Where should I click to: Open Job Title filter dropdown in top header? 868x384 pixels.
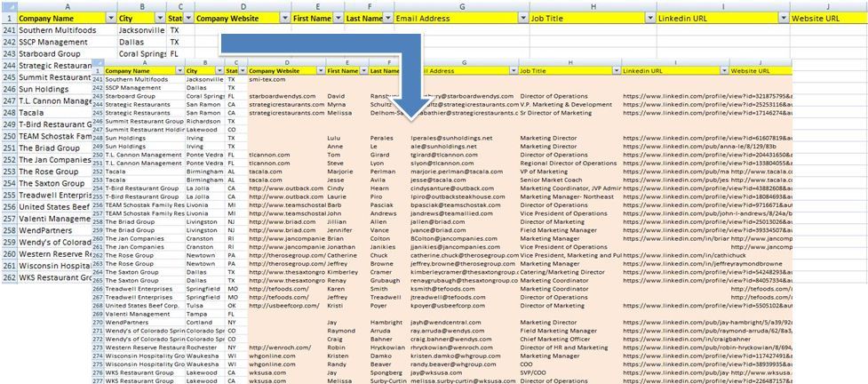[650, 18]
